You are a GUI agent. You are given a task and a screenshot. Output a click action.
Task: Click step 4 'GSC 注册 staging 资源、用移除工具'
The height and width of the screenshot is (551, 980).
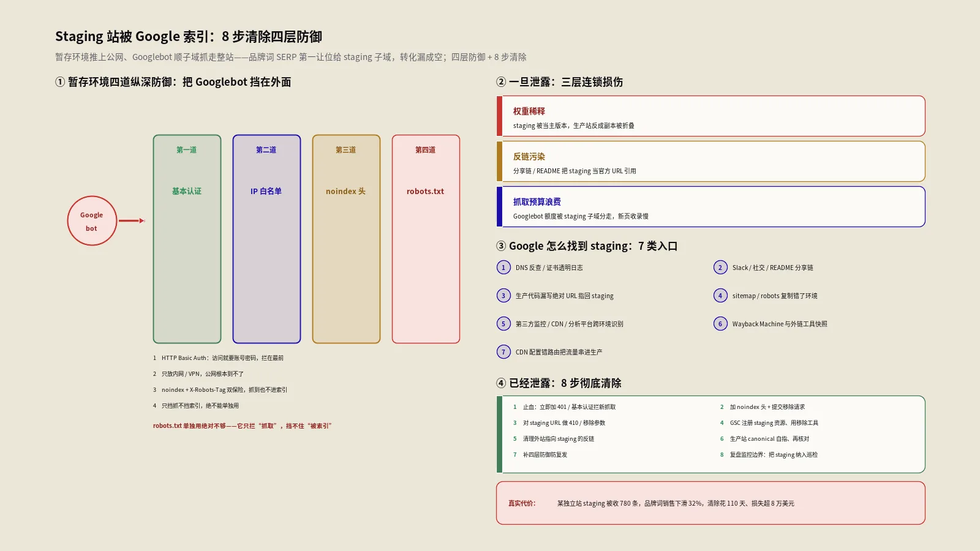(x=774, y=423)
